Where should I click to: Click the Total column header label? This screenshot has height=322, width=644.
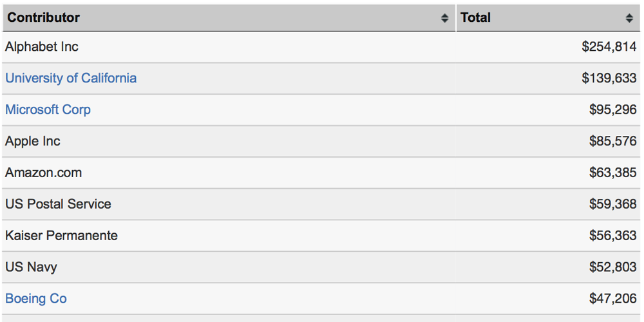pyautogui.click(x=476, y=17)
